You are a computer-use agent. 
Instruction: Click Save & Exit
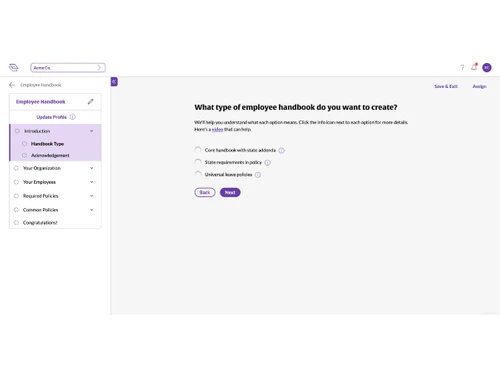[x=446, y=86]
